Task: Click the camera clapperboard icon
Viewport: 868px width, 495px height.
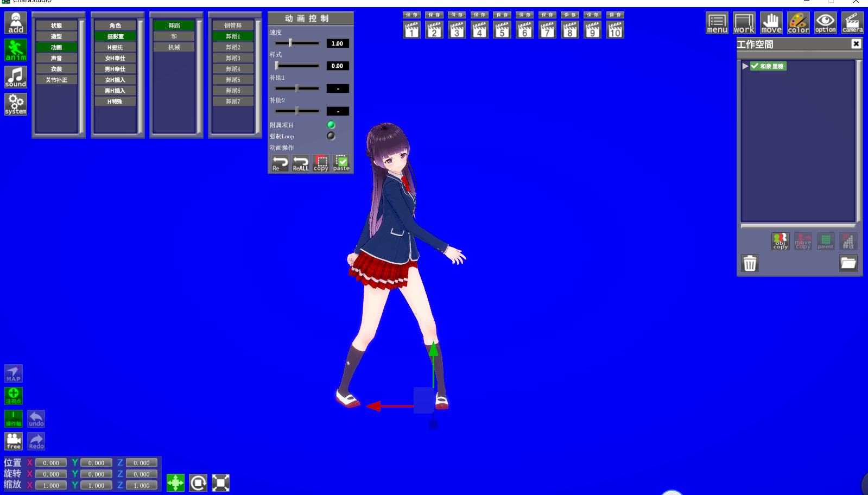Action: click(x=853, y=23)
